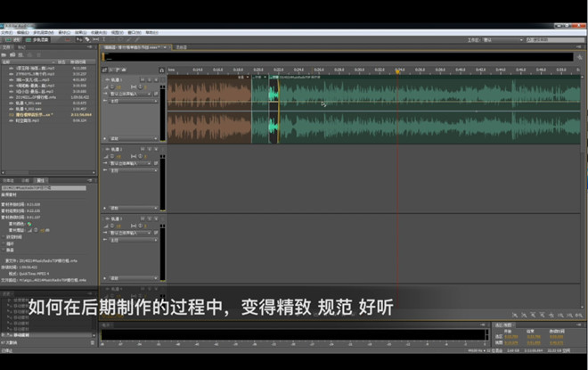Viewport: 588px width, 370px height.
Task: Open the 文件 menu
Action: click(10, 32)
